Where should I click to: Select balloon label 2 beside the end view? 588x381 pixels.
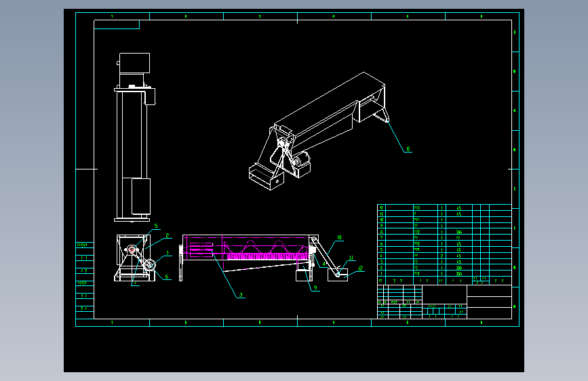(x=168, y=235)
